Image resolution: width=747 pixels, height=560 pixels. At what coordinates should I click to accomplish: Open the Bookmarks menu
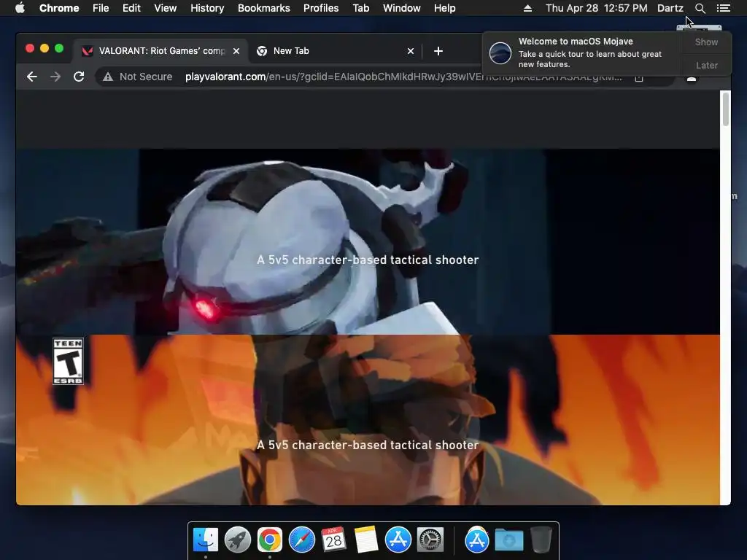264,8
